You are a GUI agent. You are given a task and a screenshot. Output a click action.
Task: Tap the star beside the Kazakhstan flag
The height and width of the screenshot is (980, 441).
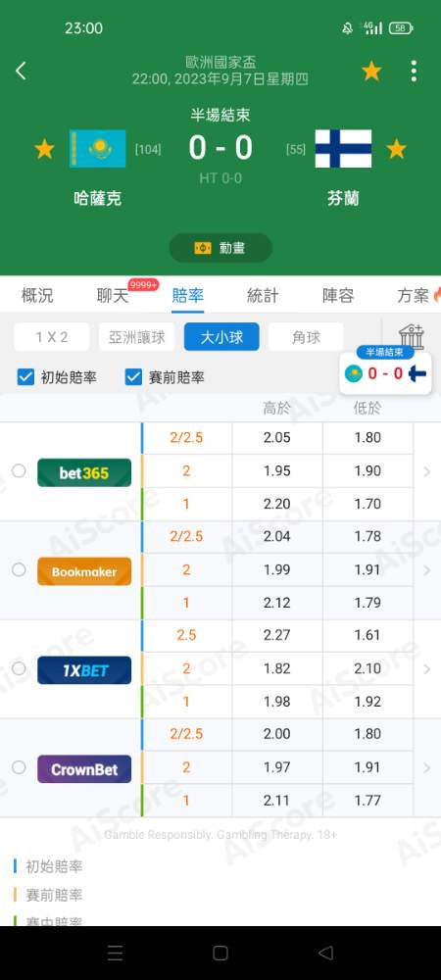tap(44, 149)
